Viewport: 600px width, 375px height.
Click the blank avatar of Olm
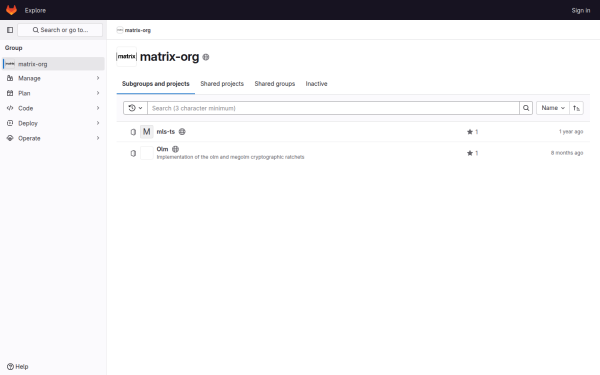[147, 153]
